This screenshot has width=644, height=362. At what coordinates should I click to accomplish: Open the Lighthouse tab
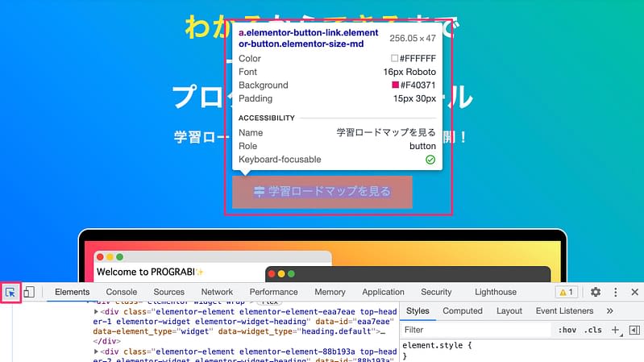tap(496, 292)
